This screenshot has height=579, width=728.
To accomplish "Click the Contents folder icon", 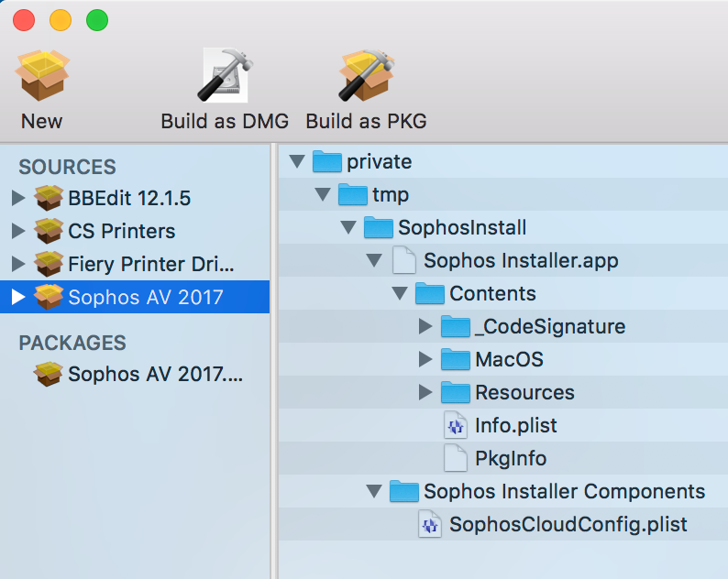I will point(429,293).
